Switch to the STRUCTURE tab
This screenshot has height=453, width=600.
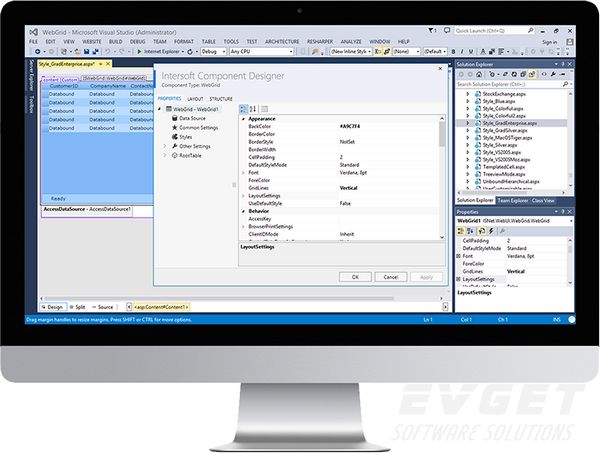click(221, 99)
